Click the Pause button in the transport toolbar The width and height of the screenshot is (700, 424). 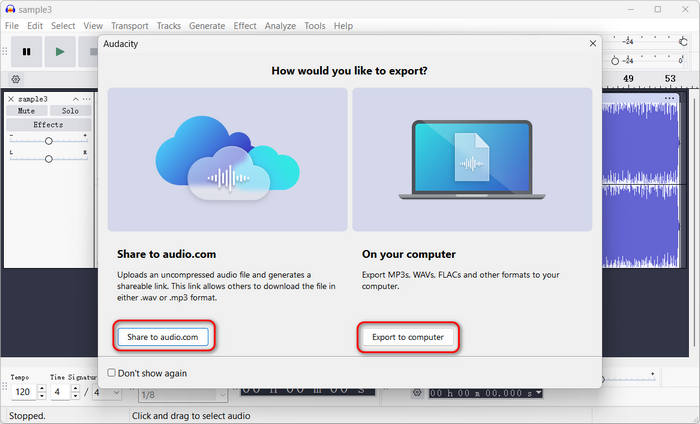click(27, 52)
